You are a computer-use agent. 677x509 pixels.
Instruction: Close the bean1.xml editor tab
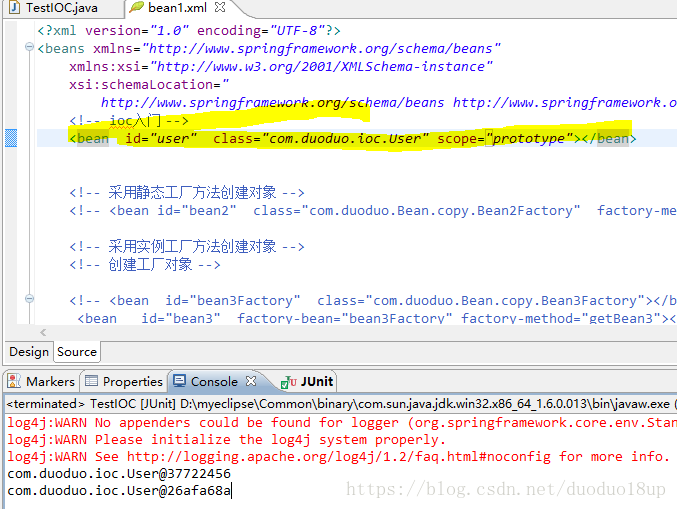coord(220,7)
